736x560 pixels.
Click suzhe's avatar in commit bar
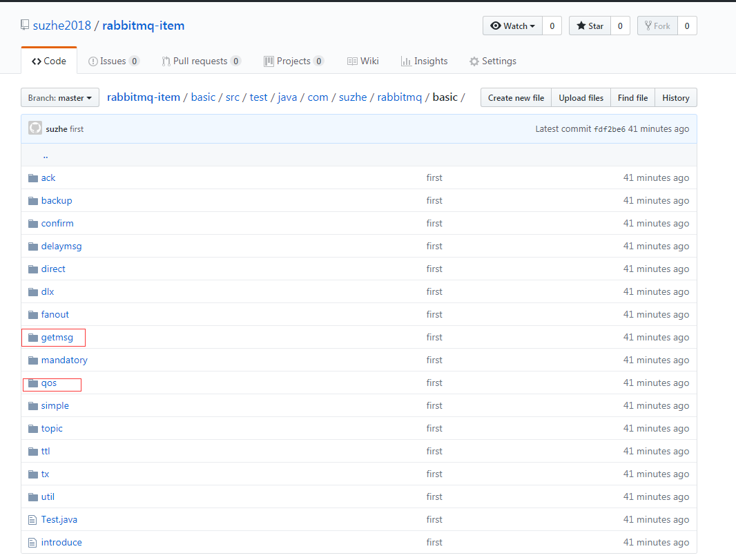pos(35,128)
